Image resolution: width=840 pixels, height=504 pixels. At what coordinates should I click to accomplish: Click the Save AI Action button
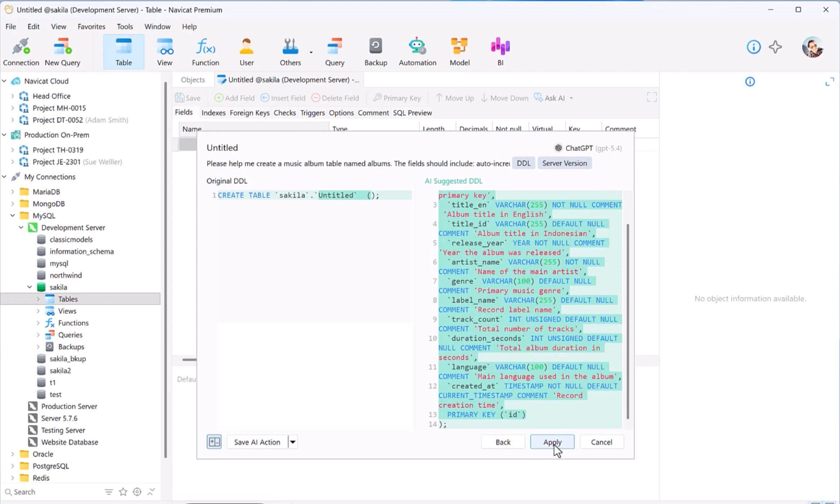coord(257,442)
